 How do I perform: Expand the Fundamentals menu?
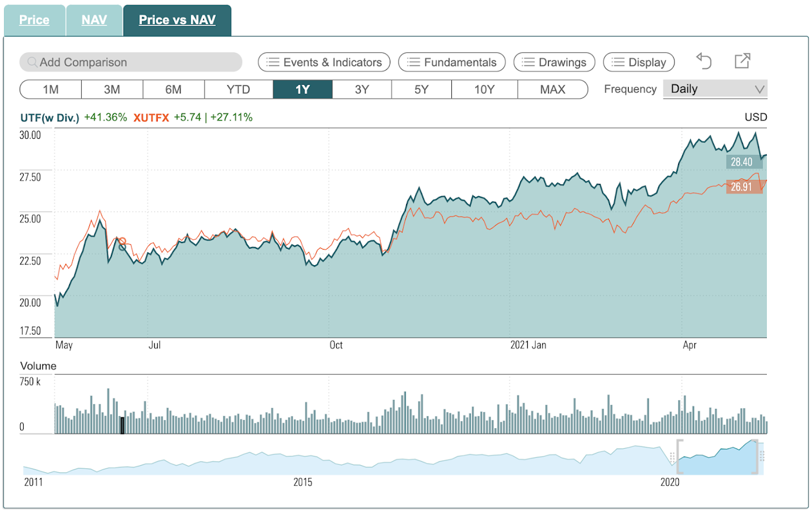click(x=452, y=62)
